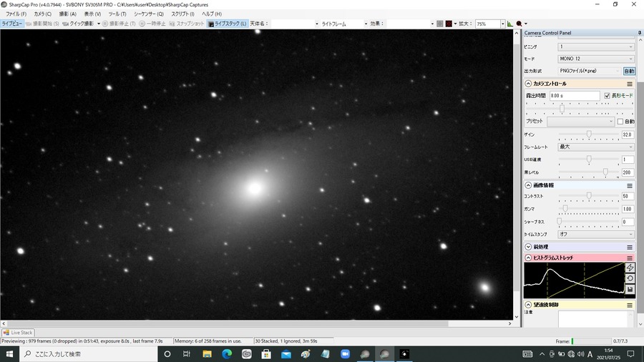644x362 pixels.
Task: Click the 撮影停止 stop capture icon
Action: tap(105, 24)
